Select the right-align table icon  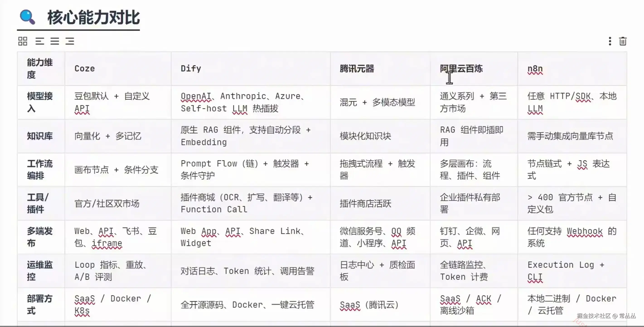pyautogui.click(x=70, y=41)
